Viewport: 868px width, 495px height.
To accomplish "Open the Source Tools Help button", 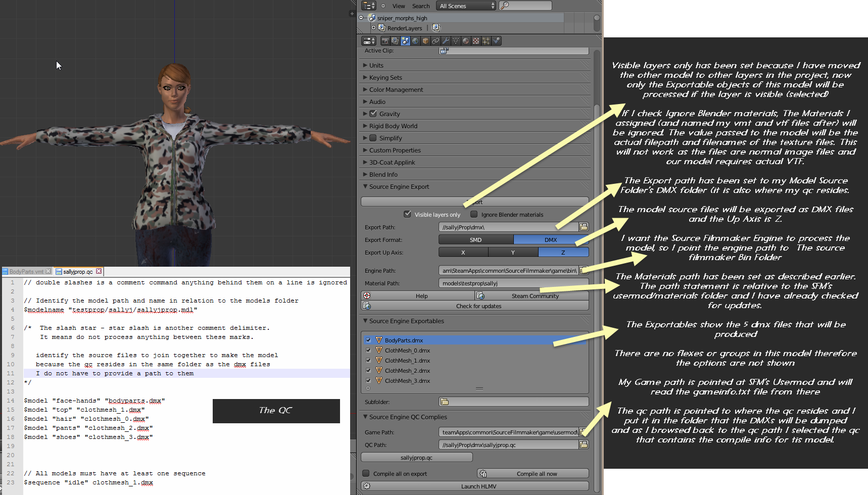I will (x=418, y=295).
